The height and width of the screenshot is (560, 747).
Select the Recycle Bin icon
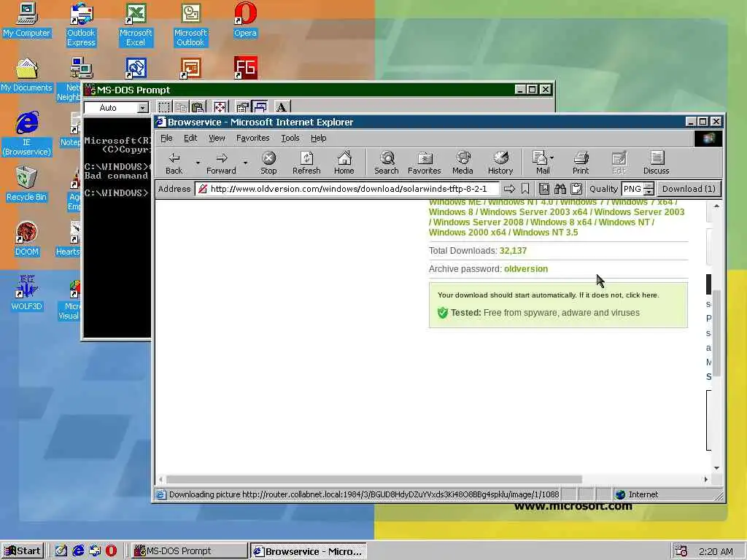(27, 184)
